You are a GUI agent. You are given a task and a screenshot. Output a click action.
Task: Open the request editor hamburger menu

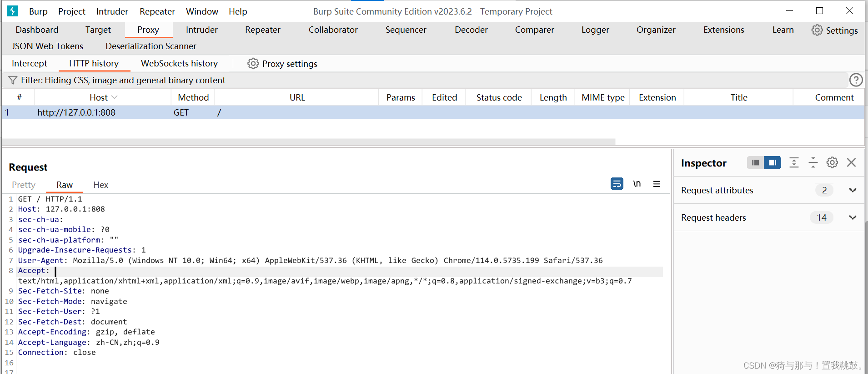coord(657,184)
